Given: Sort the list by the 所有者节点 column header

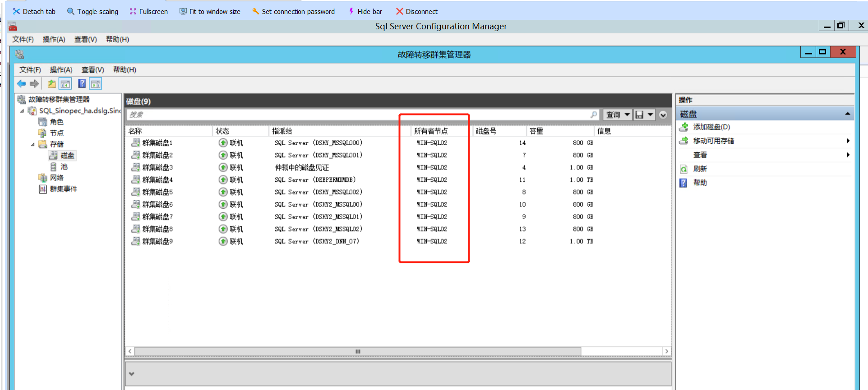Looking at the screenshot, I should tap(442, 131).
